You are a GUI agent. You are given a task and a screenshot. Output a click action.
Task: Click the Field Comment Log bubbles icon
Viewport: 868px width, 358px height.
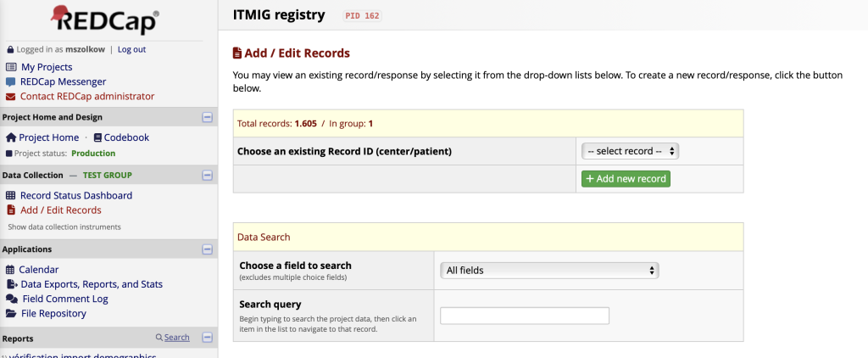(x=11, y=299)
